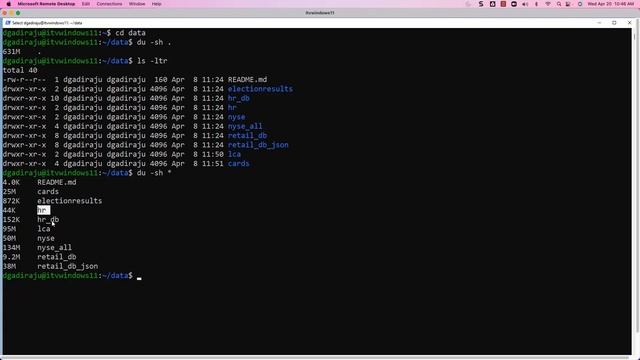The image size is (640, 360).
Task: Click blue nyse_all in ls listing
Action: point(245,127)
